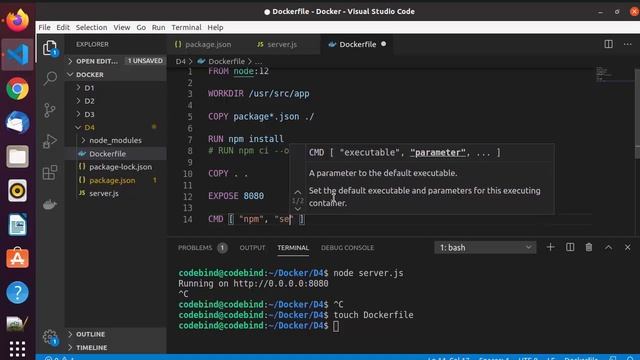Open the Docker view icon
This screenshot has width=640, height=360.
click(50, 204)
